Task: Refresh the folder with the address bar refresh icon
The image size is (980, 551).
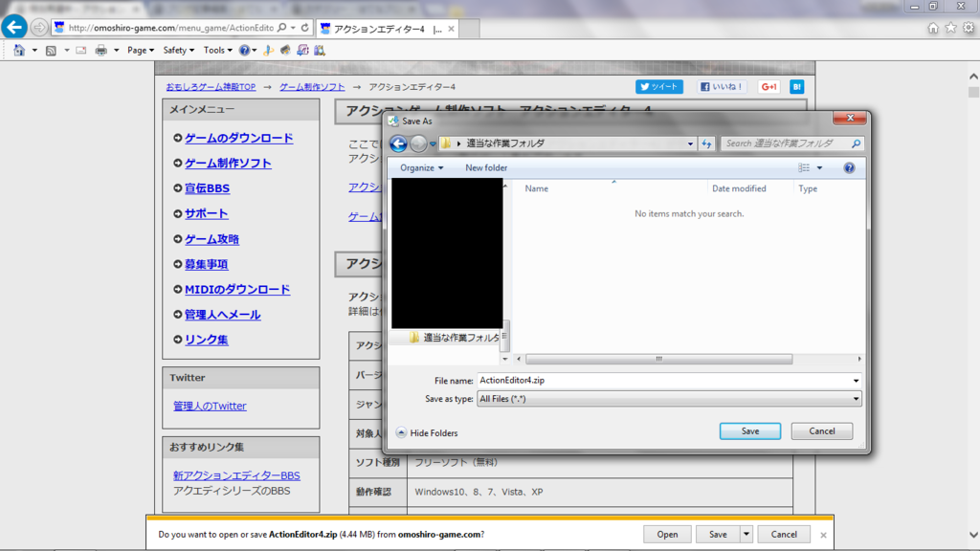Action: point(706,143)
